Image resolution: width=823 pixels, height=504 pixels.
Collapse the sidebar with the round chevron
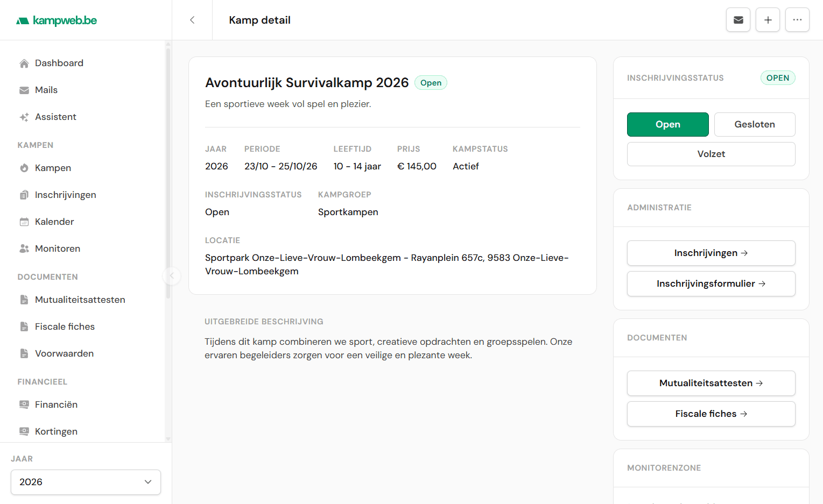[172, 276]
